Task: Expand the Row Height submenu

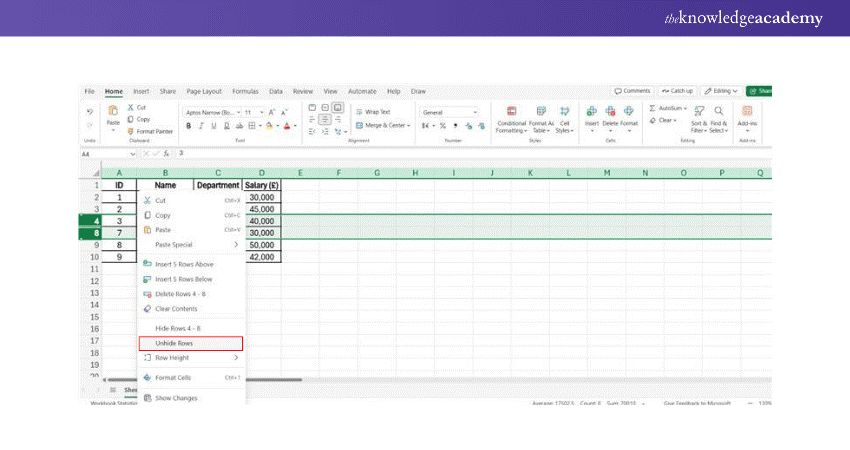Action: [190, 357]
